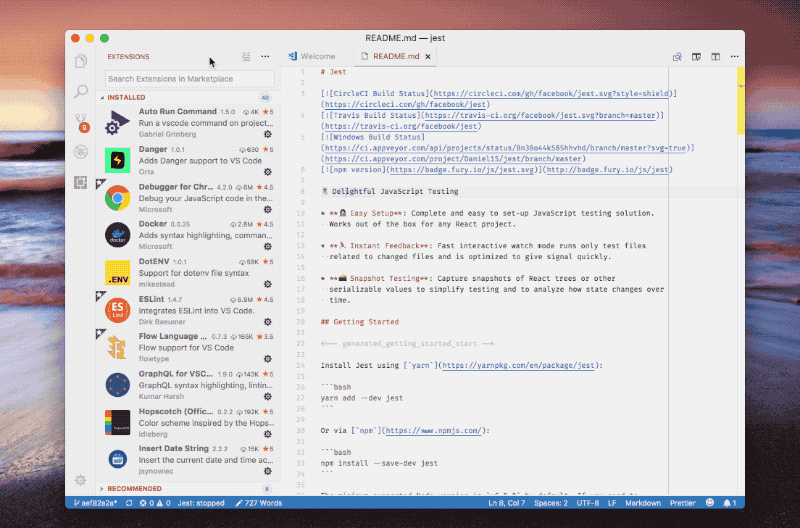Image resolution: width=800 pixels, height=528 pixels.
Task: Change file encoding UTF-8
Action: (588, 503)
